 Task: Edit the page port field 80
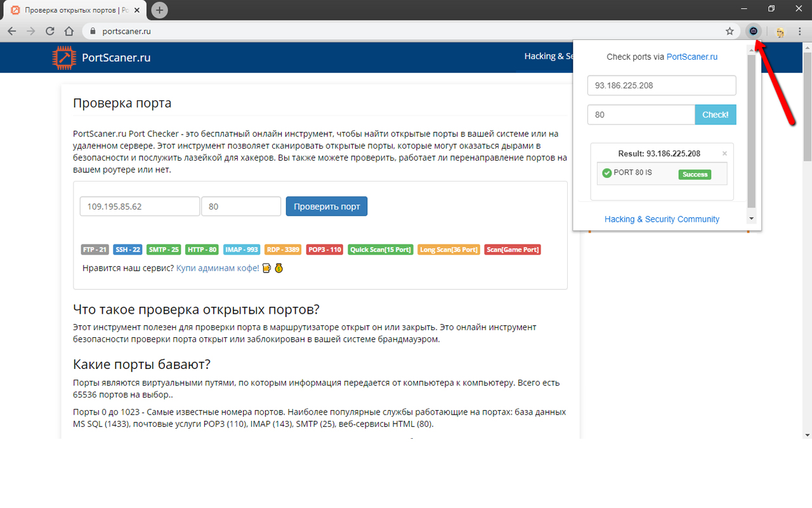pyautogui.click(x=241, y=206)
